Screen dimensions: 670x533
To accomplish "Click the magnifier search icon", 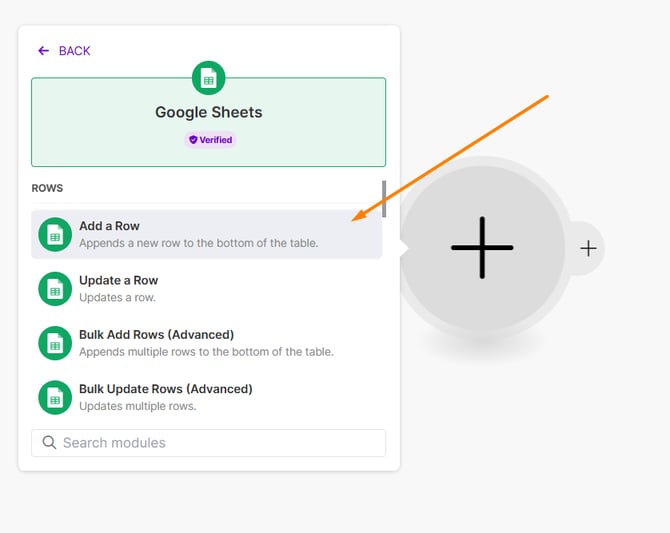I will point(48,443).
